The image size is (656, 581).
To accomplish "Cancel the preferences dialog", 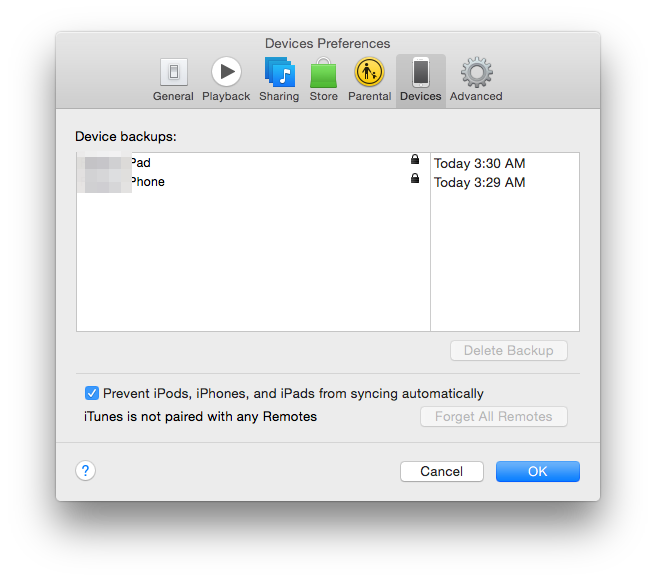I will click(442, 471).
